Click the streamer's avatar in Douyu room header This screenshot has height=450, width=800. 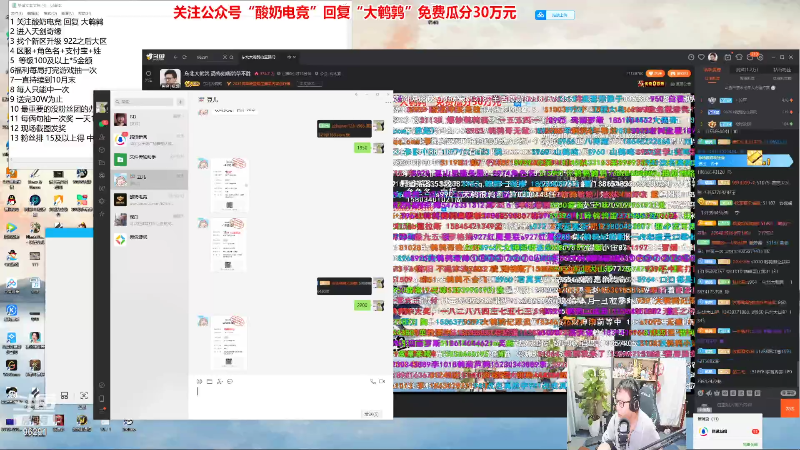pos(170,78)
